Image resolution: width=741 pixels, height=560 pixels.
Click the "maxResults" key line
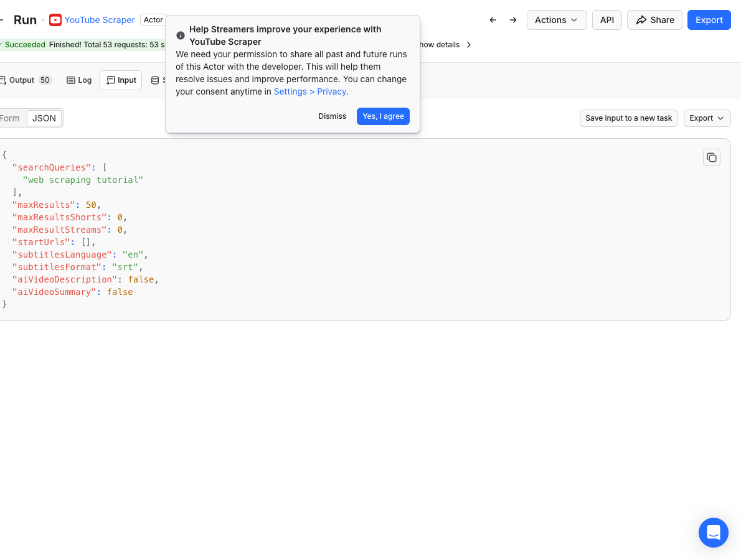coord(56,205)
